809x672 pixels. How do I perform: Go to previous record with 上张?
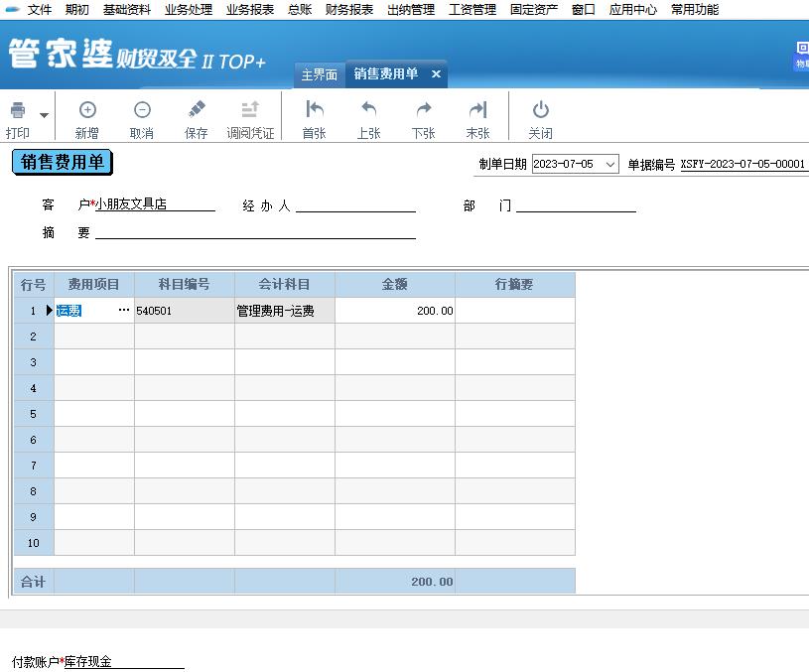[368, 109]
